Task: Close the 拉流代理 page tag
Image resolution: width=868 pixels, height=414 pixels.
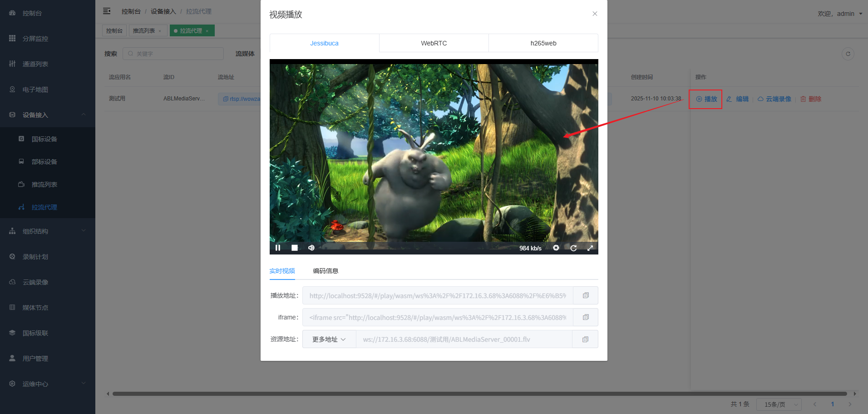Action: pyautogui.click(x=207, y=31)
